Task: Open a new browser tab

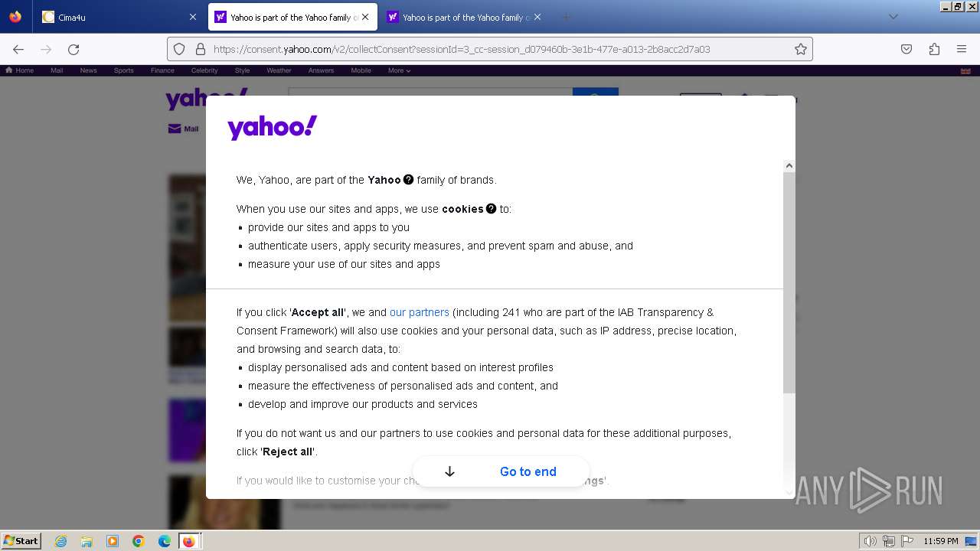Action: tap(566, 17)
